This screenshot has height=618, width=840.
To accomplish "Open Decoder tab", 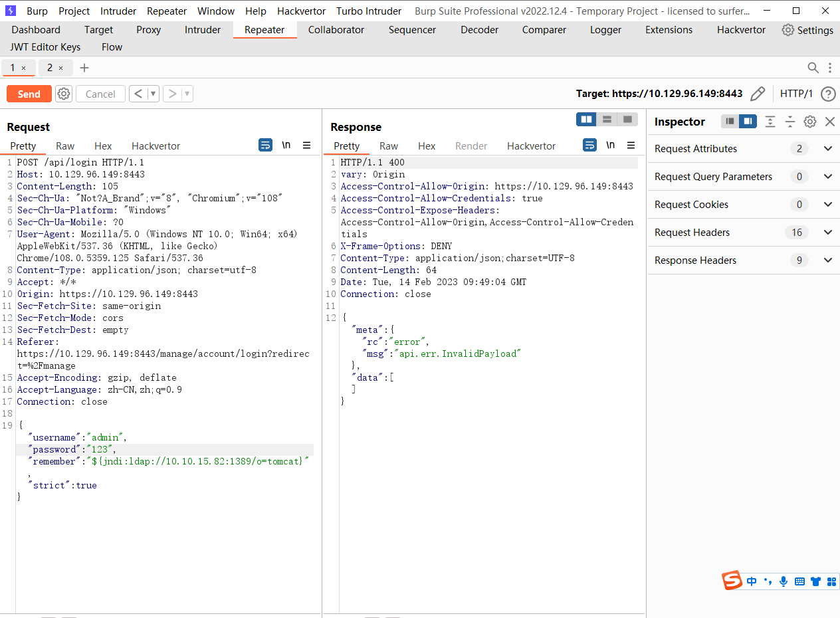I will coord(480,30).
